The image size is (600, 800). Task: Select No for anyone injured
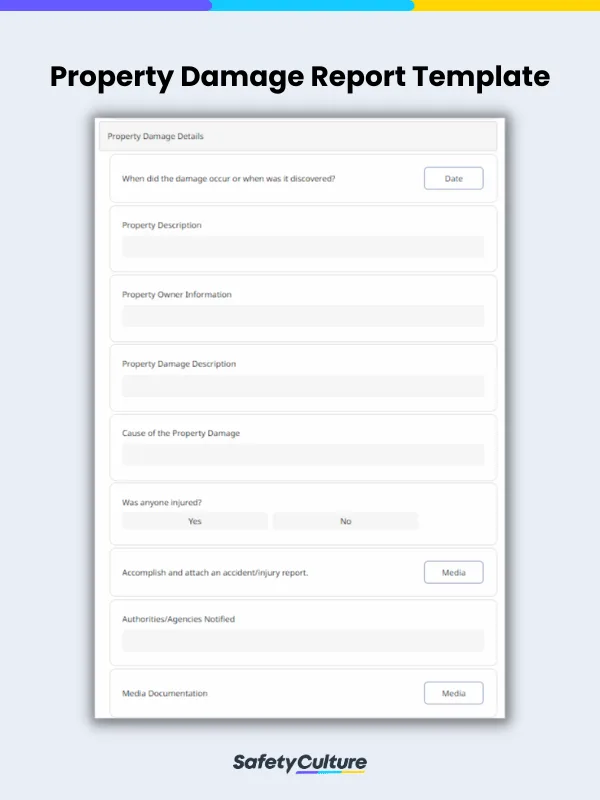coord(345,521)
